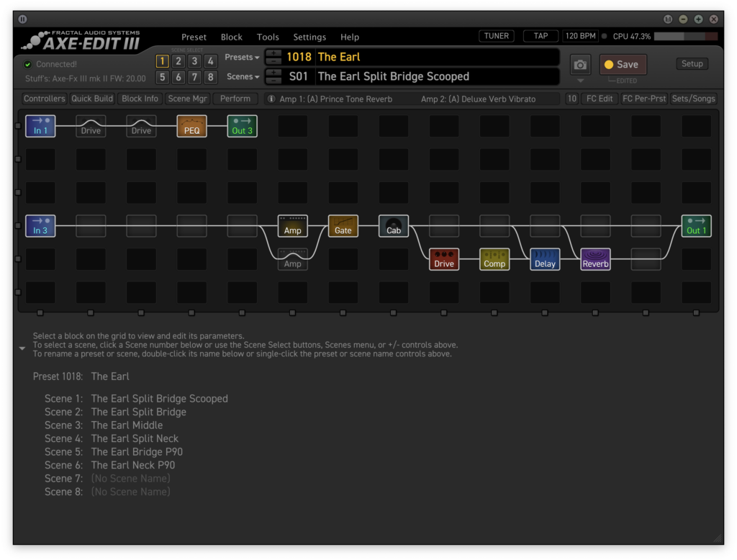The height and width of the screenshot is (560, 737).
Task: Select the Gate block
Action: [x=343, y=226]
